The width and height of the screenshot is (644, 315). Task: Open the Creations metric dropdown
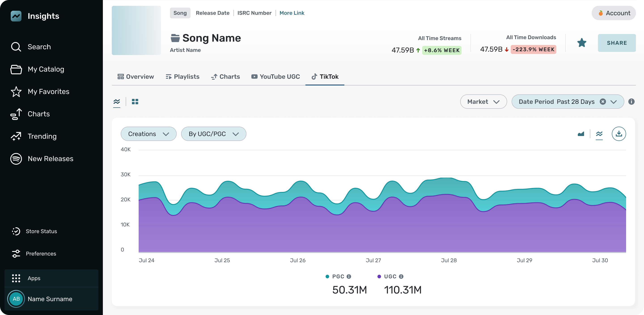148,134
